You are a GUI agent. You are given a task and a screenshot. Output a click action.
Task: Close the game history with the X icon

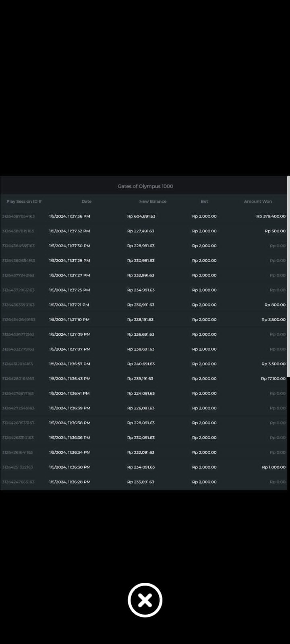click(x=145, y=600)
